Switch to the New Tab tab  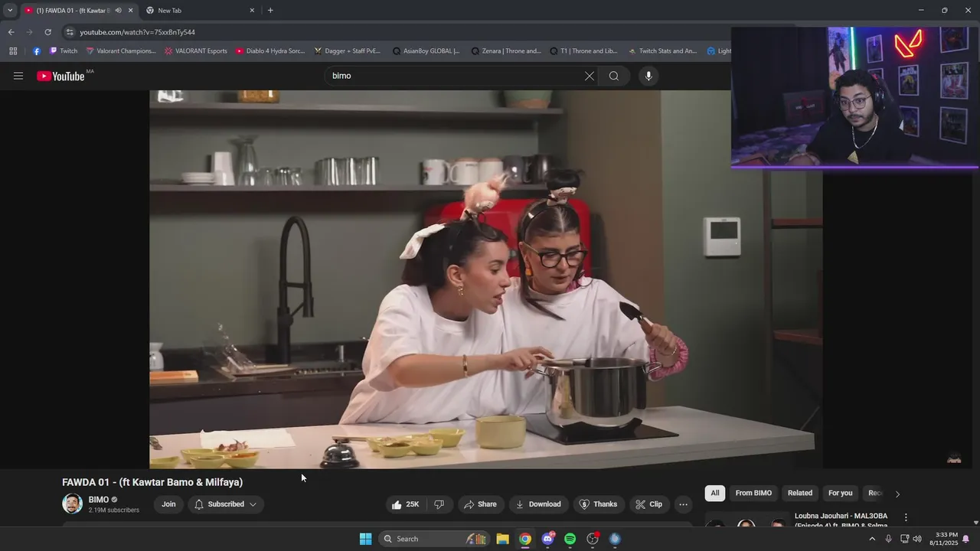201,10
